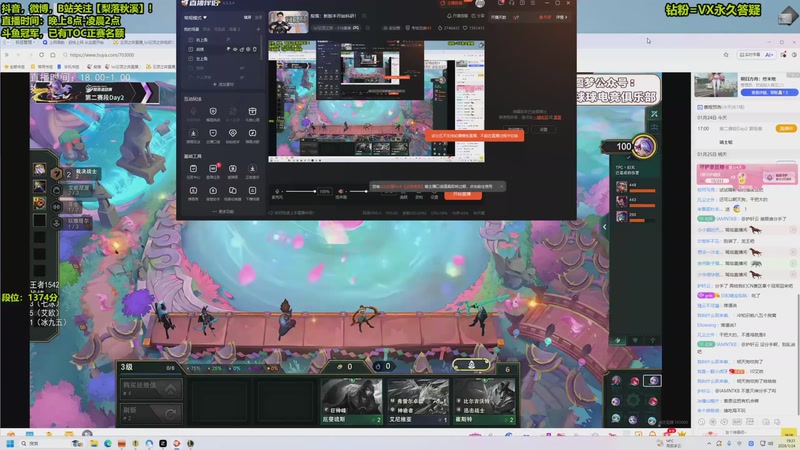Click the last icon in basic tools grid
The height and width of the screenshot is (450, 800).
point(252,191)
